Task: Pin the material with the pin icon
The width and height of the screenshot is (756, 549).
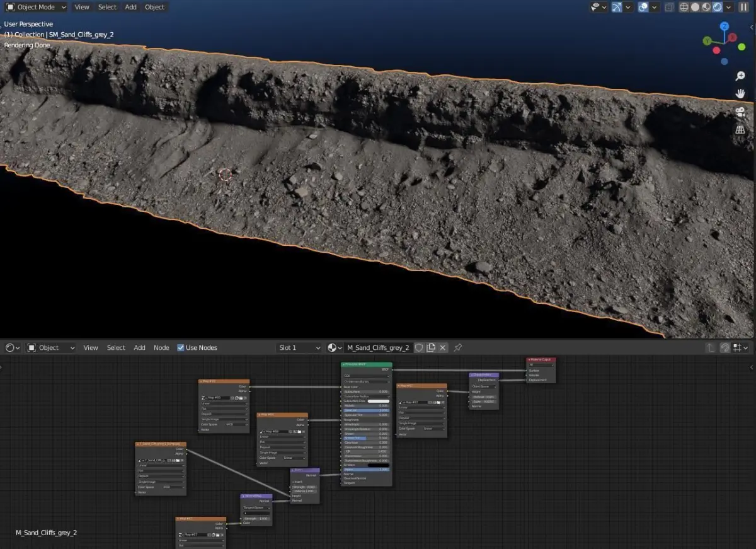Action: pyautogui.click(x=458, y=348)
